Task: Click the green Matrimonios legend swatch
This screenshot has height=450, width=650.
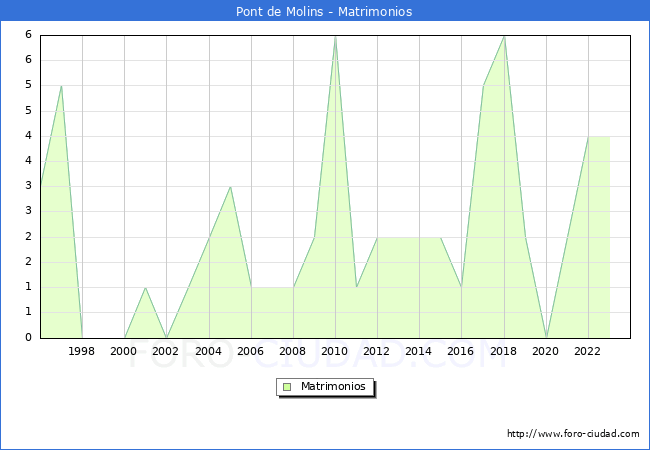Action: pyautogui.click(x=287, y=387)
